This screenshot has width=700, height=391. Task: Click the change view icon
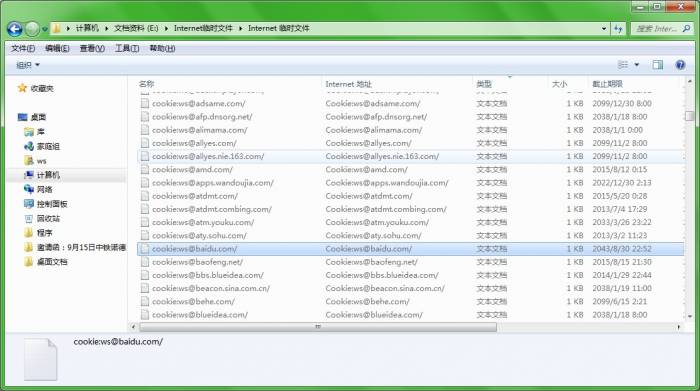(623, 65)
